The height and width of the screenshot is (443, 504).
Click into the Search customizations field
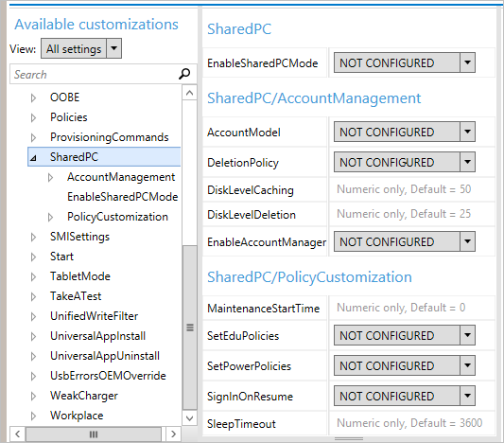click(x=95, y=75)
